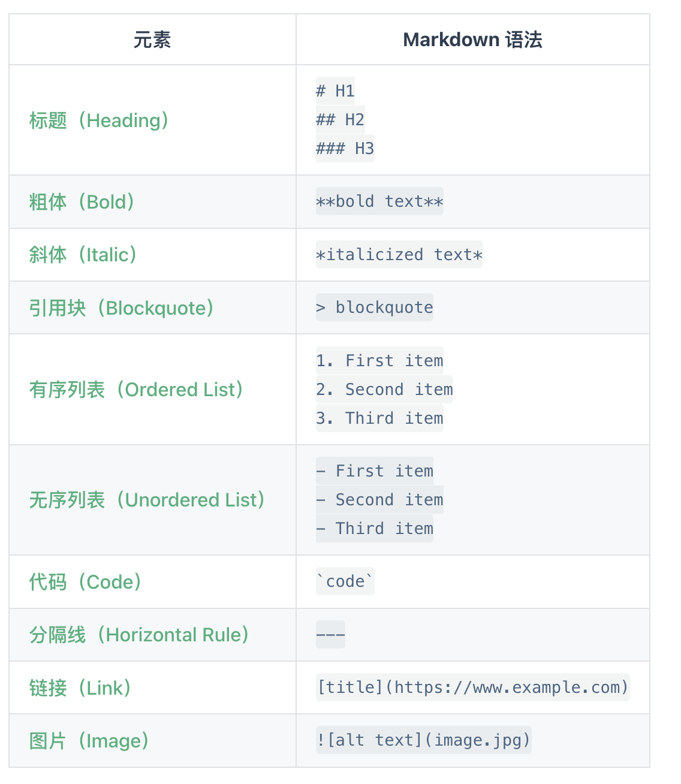
Task: Open the 引用块 (Blockquote) link
Action: pos(122,308)
